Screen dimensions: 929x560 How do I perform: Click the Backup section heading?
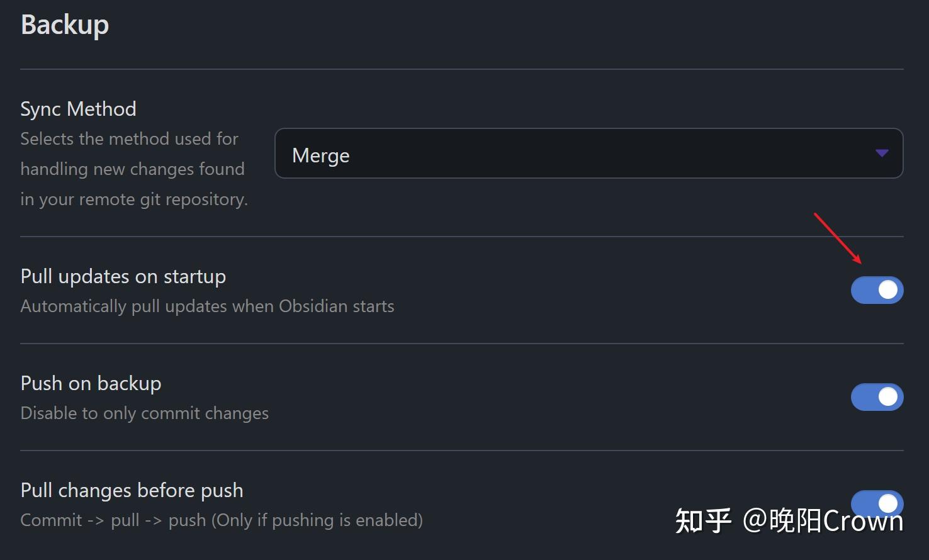pyautogui.click(x=64, y=24)
